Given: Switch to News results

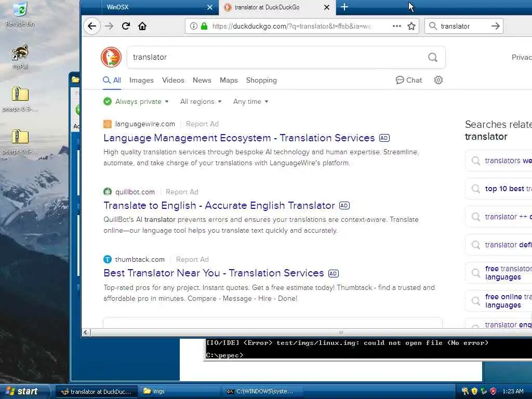Looking at the screenshot, I should point(202,81).
